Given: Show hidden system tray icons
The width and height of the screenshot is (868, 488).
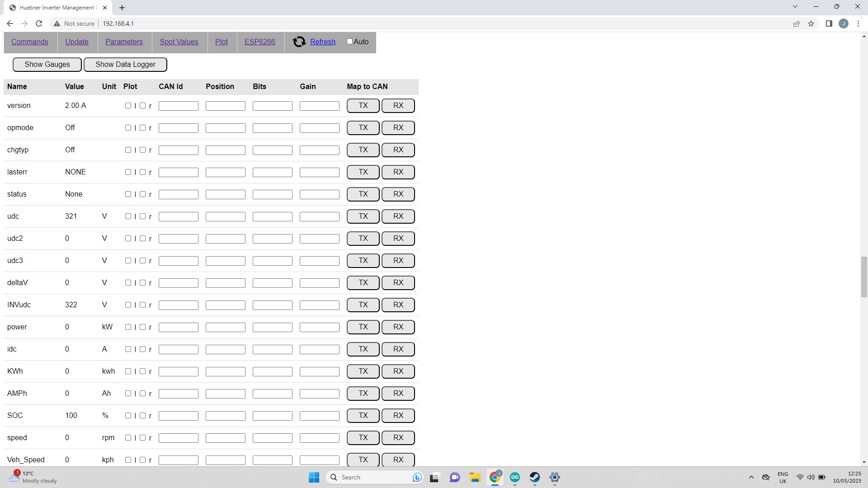Looking at the screenshot, I should (x=751, y=477).
